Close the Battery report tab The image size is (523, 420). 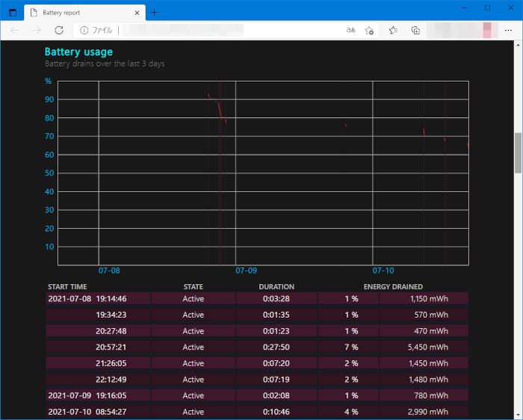(x=136, y=13)
